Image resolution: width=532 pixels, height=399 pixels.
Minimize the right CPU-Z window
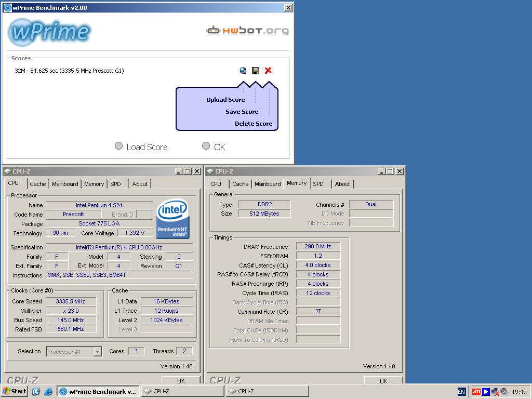pos(381,171)
